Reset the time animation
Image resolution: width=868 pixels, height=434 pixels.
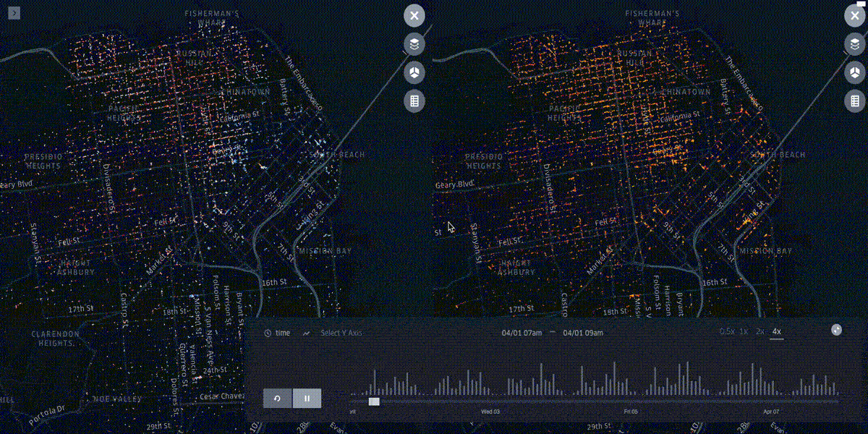[x=278, y=398]
